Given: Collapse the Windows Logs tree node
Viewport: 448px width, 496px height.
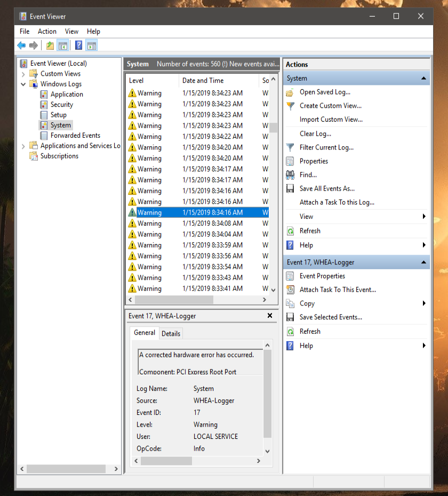Looking at the screenshot, I should tap(23, 84).
